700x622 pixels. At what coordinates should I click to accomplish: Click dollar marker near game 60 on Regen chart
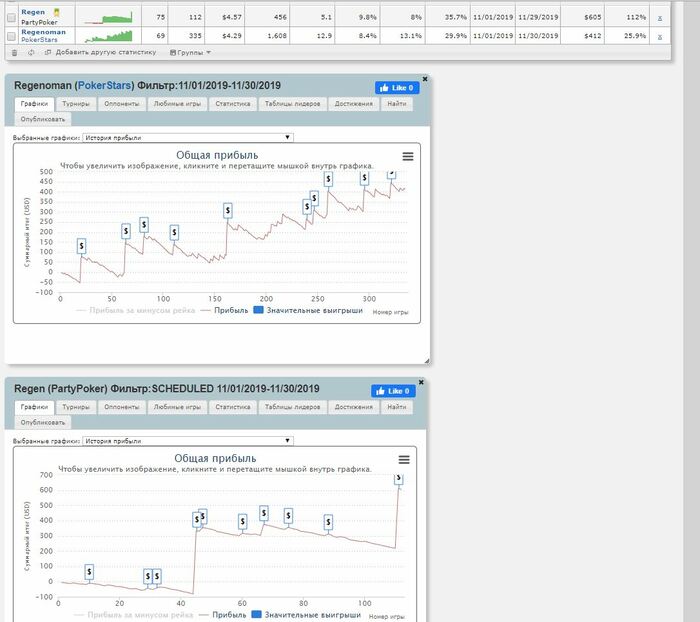[x=242, y=521]
